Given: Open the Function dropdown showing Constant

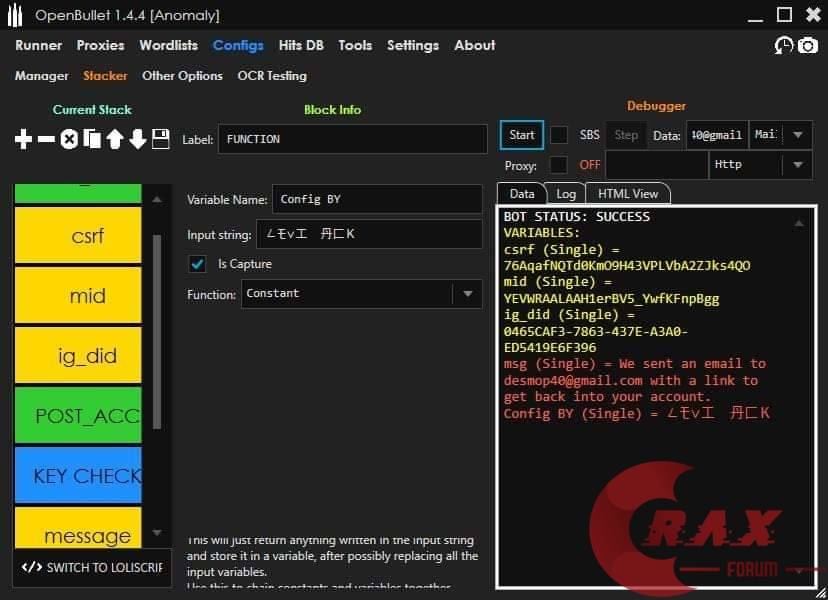Looking at the screenshot, I should (466, 294).
